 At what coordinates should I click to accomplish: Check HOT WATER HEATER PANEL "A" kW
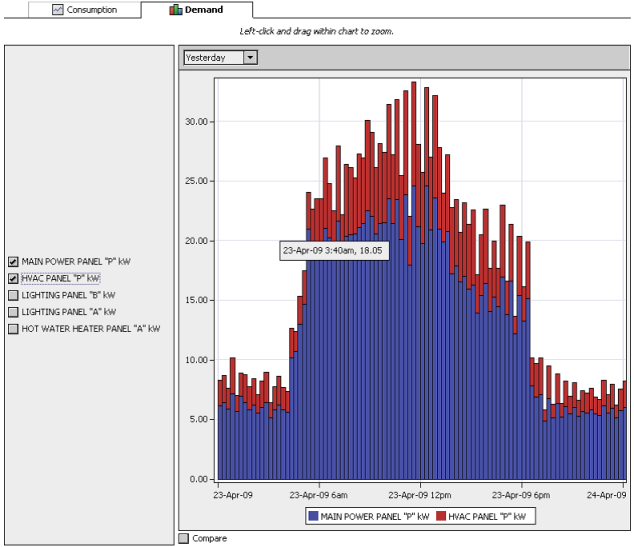click(x=13, y=329)
